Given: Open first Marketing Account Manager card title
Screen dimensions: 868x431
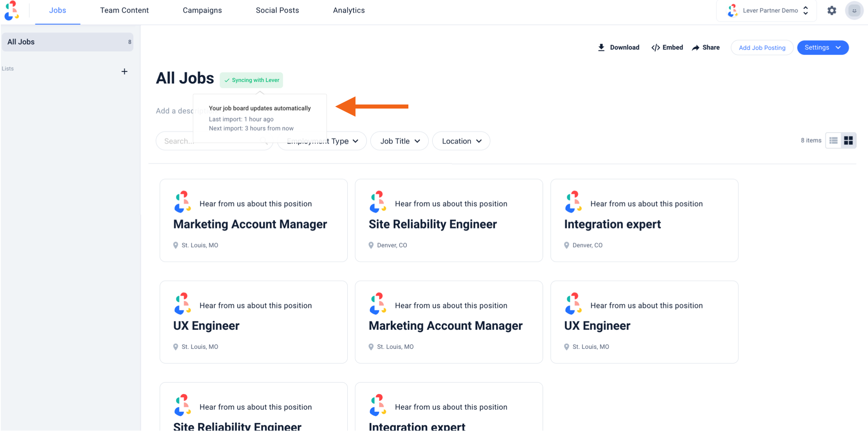Looking at the screenshot, I should point(250,224).
